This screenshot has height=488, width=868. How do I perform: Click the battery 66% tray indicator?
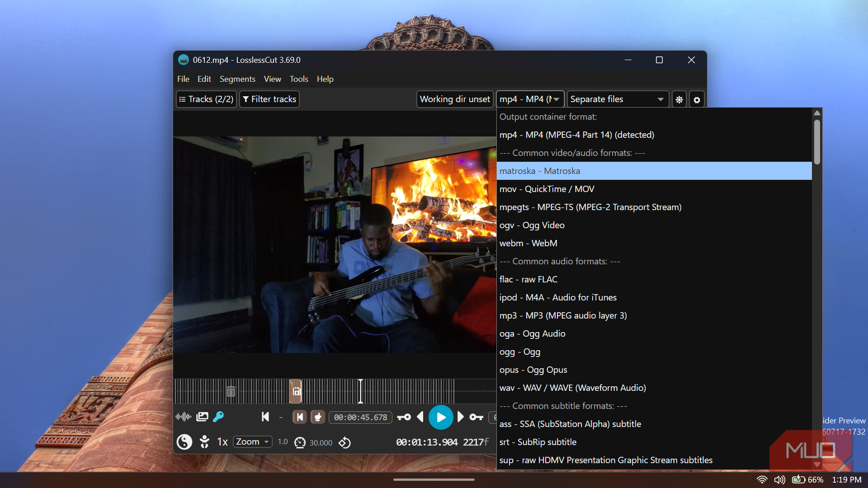click(x=807, y=479)
